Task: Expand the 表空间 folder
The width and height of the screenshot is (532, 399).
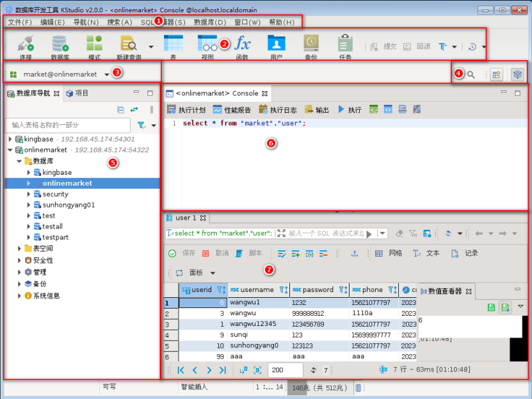Action: tap(19, 248)
